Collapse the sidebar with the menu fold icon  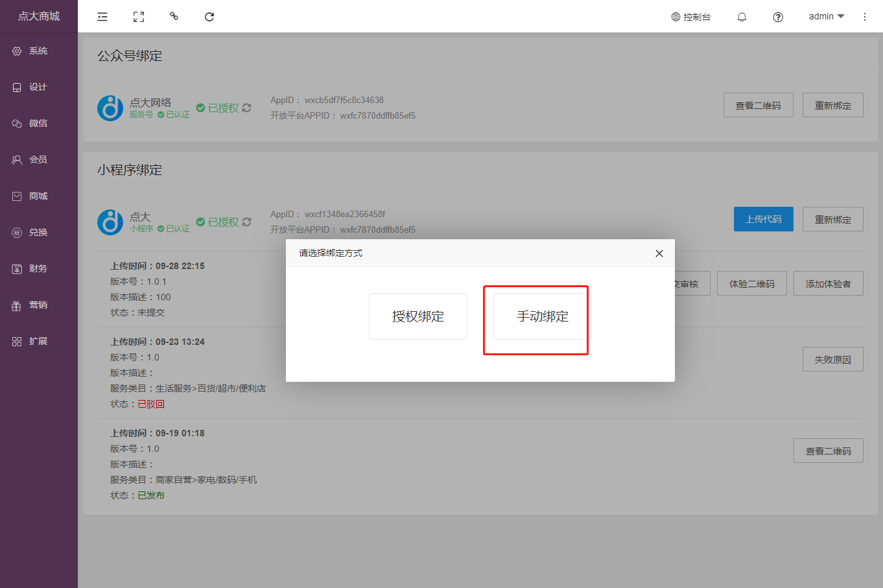tap(102, 17)
